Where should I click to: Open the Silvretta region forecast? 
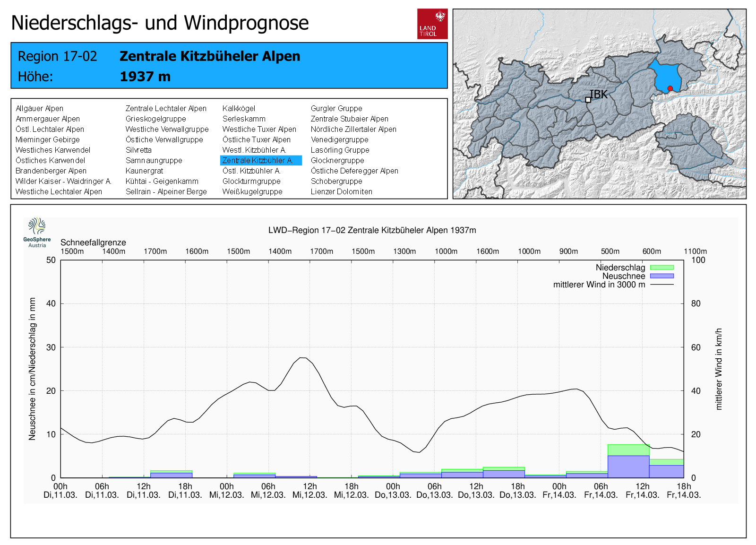point(138,150)
